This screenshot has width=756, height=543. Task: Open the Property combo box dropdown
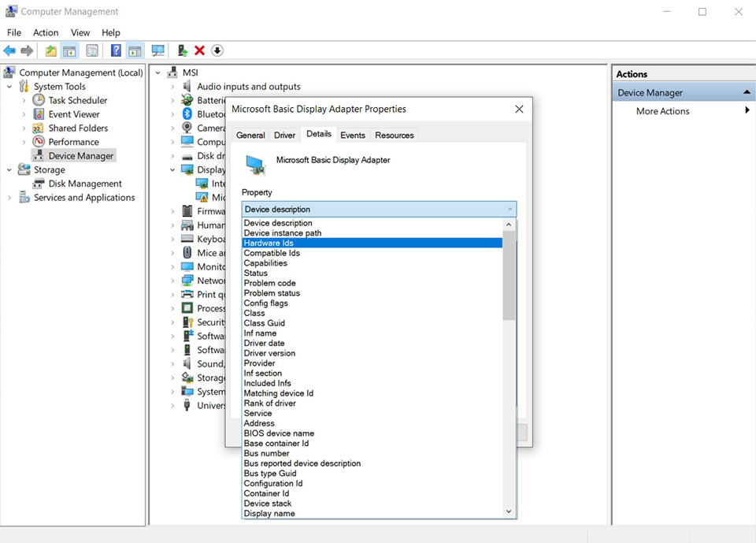click(379, 209)
